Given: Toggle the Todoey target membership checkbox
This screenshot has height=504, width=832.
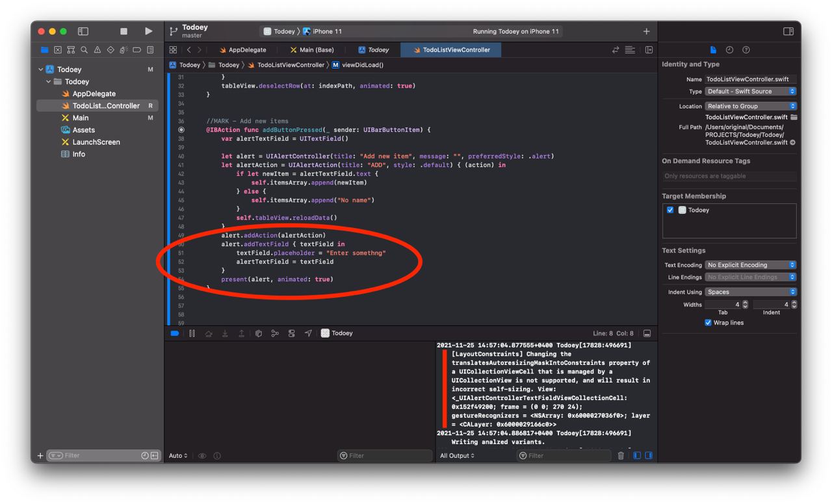Looking at the screenshot, I should 670,210.
